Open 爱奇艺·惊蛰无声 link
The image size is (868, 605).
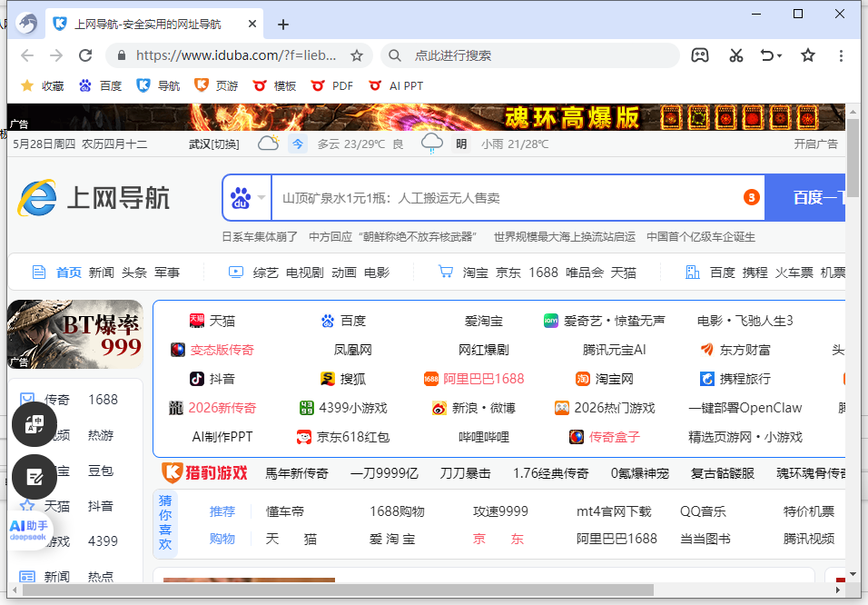pyautogui.click(x=605, y=321)
